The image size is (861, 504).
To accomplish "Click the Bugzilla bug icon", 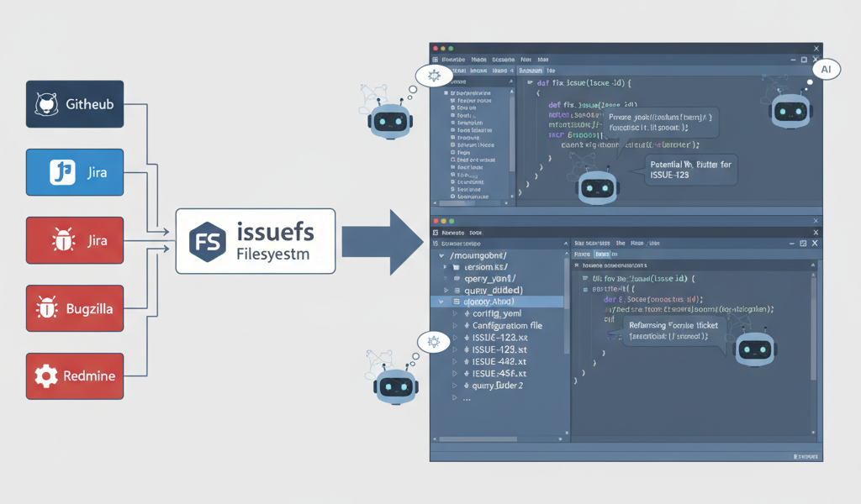I will tap(45, 309).
